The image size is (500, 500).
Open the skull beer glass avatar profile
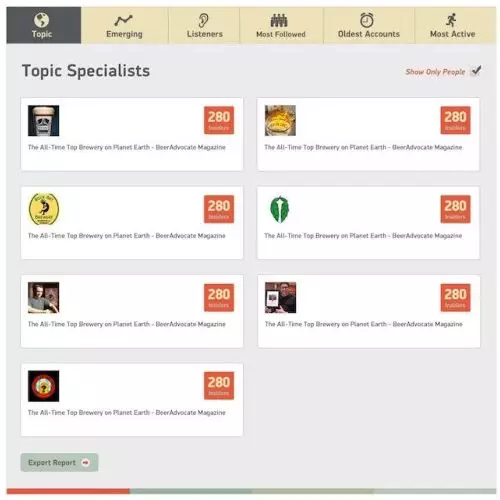44,121
